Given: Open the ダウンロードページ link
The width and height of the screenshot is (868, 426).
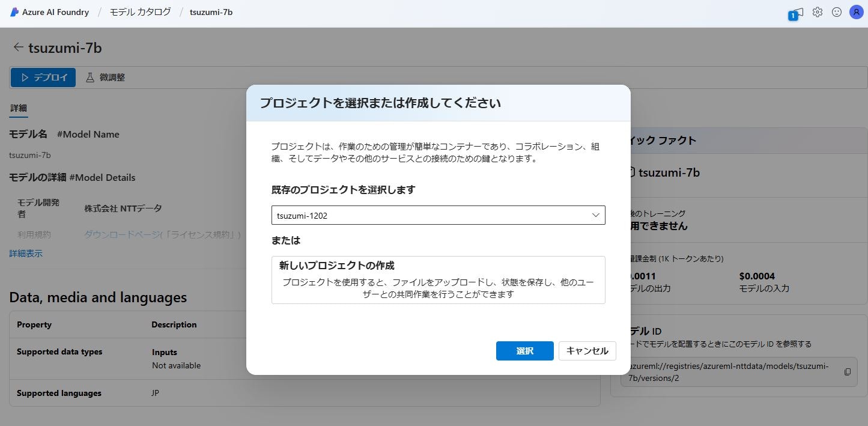Looking at the screenshot, I should point(122,234).
